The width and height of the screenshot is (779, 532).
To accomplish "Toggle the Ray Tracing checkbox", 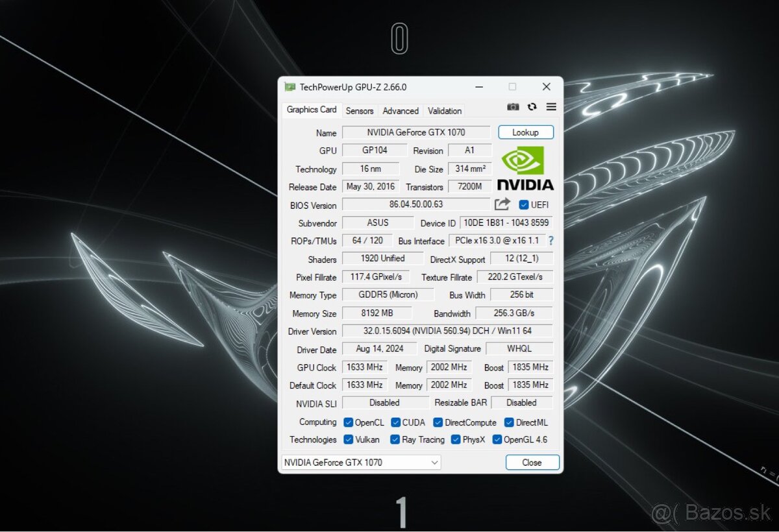I will (x=395, y=440).
